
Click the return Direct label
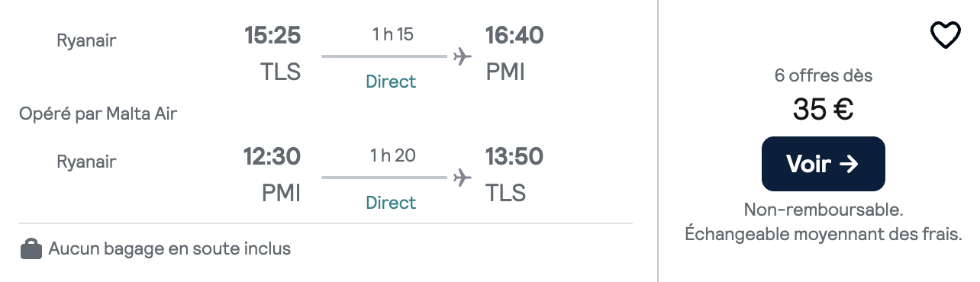coord(391,203)
